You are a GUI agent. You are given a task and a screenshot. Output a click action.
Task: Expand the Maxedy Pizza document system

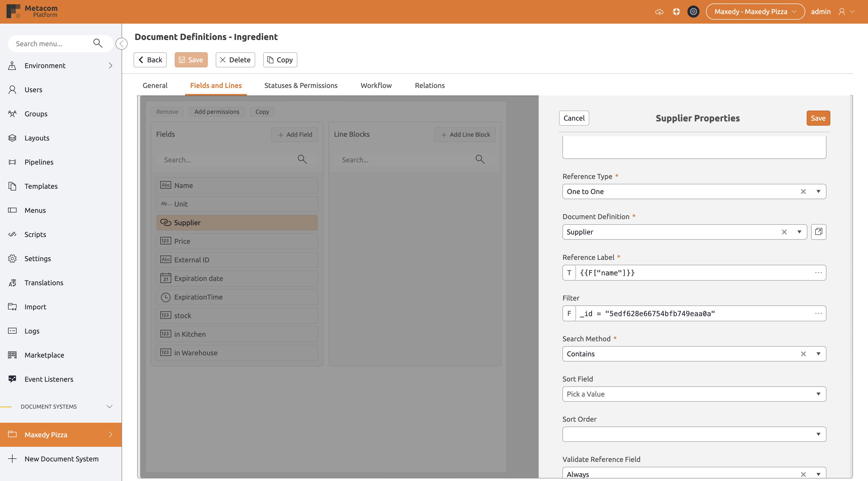111,435
